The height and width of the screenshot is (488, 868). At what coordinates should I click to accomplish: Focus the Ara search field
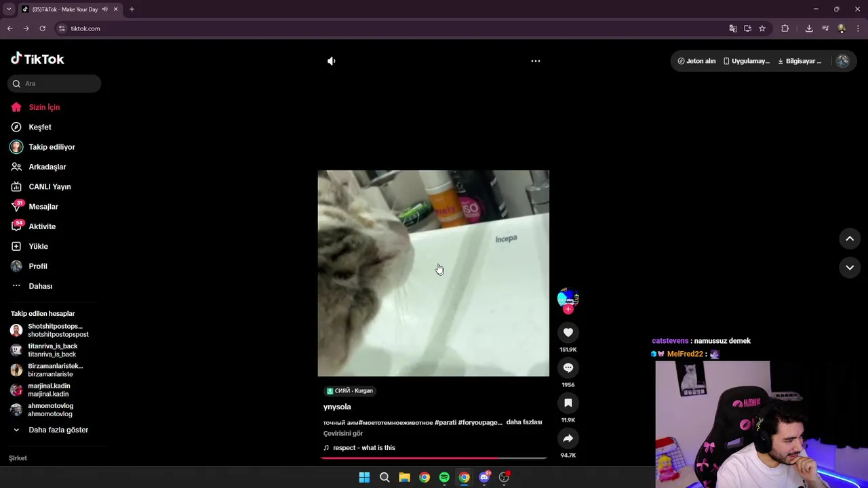pyautogui.click(x=54, y=83)
